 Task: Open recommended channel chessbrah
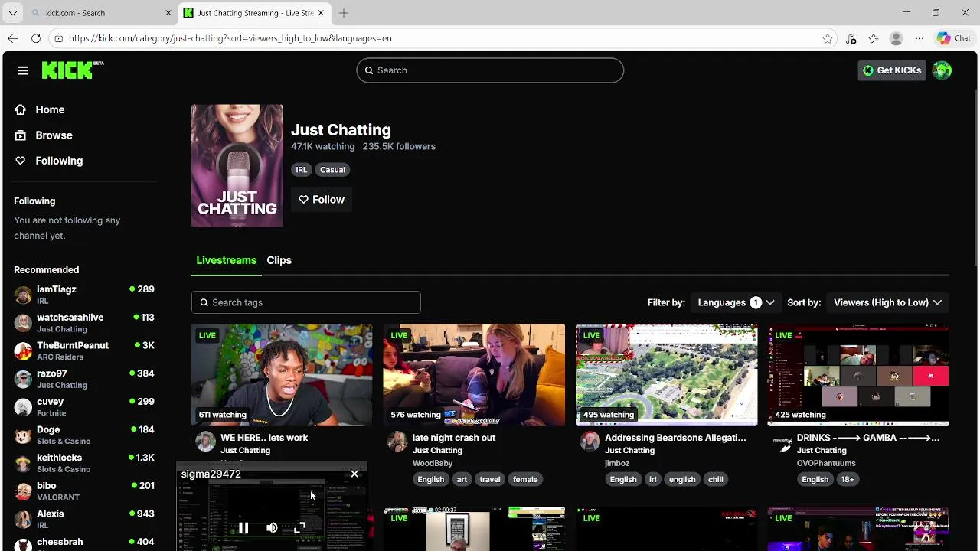coord(84,544)
